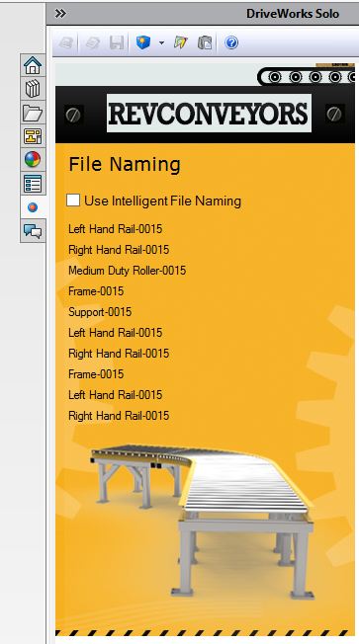This screenshot has width=359, height=644.
Task: Click the Medium Duty Roller-0015 file name
Action: (x=127, y=271)
